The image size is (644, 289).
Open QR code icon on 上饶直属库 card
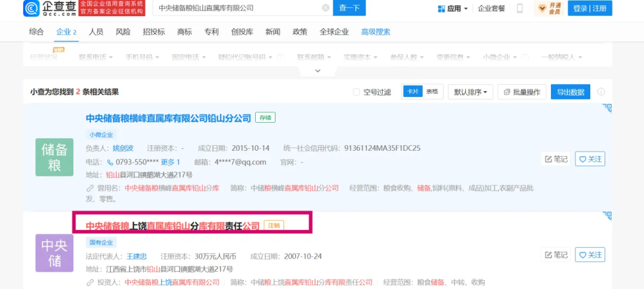[607, 216]
